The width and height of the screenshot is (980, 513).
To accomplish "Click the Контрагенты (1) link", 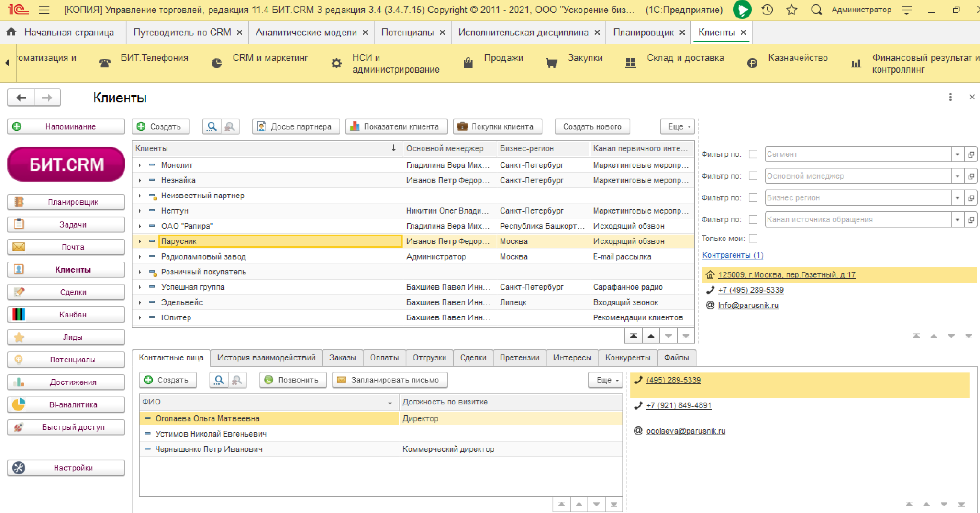I will pyautogui.click(x=732, y=255).
